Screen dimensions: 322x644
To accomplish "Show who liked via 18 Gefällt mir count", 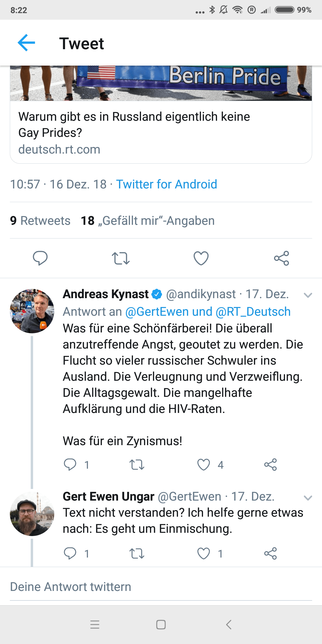I will pyautogui.click(x=148, y=221).
